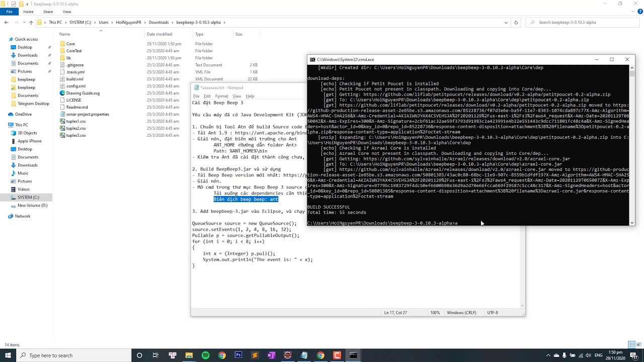Open Task View on the taskbar
Image resolution: width=644 pixels, height=362 pixels.
tap(155, 355)
